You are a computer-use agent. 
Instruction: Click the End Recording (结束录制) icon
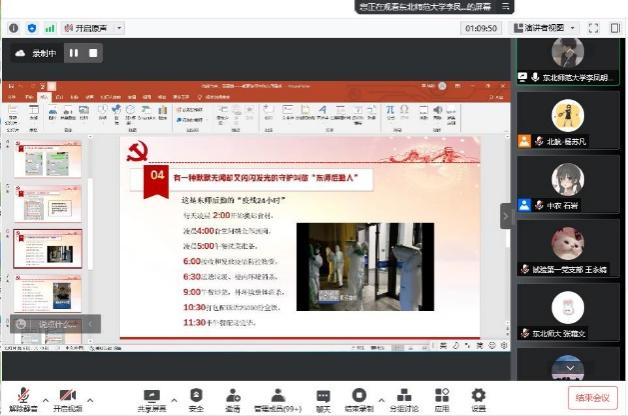pos(359,397)
